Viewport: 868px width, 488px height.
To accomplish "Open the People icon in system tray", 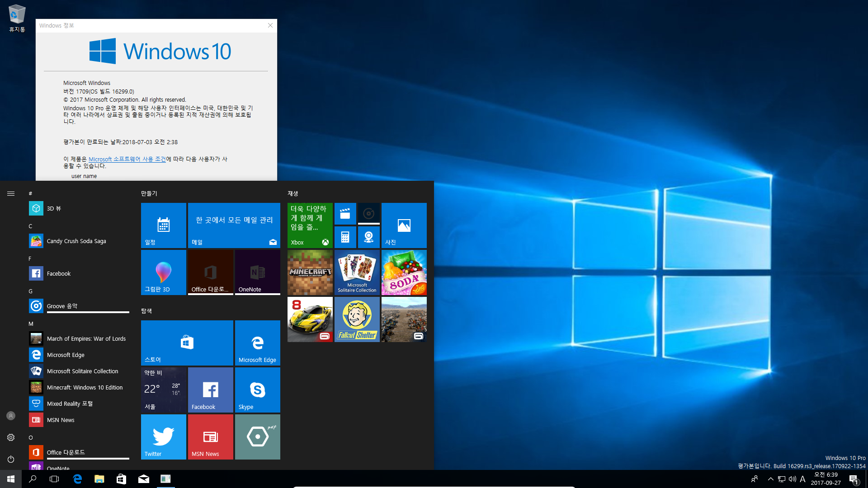I will (x=755, y=479).
